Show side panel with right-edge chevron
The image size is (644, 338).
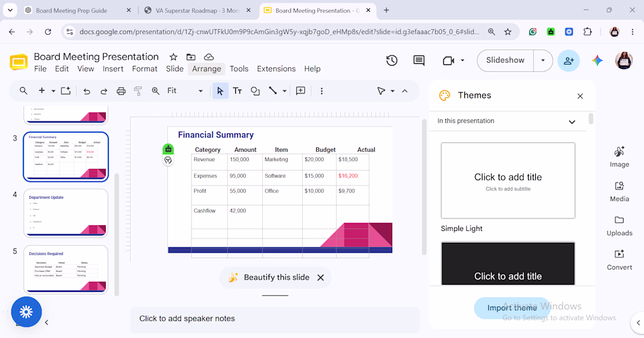(638, 323)
